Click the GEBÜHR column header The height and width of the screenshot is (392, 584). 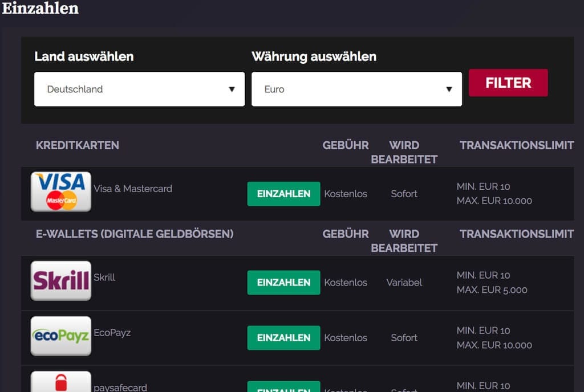(x=346, y=145)
